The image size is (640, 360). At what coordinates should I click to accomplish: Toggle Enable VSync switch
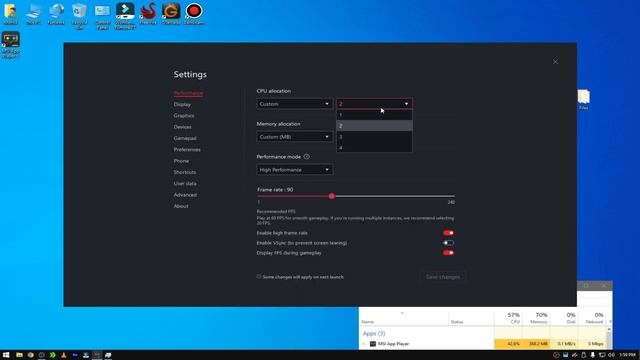click(448, 243)
